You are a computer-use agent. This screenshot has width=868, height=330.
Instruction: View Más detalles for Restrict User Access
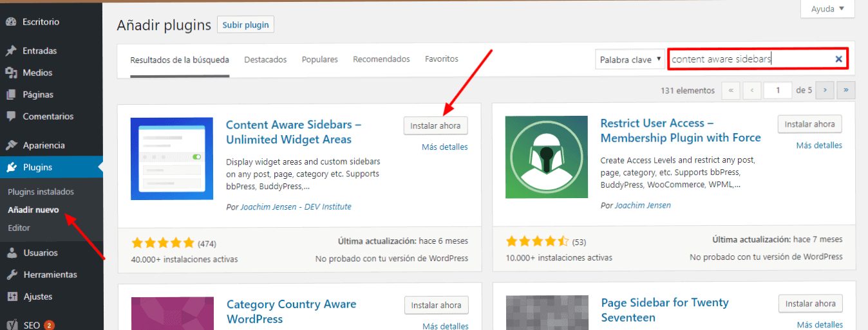coord(819,145)
